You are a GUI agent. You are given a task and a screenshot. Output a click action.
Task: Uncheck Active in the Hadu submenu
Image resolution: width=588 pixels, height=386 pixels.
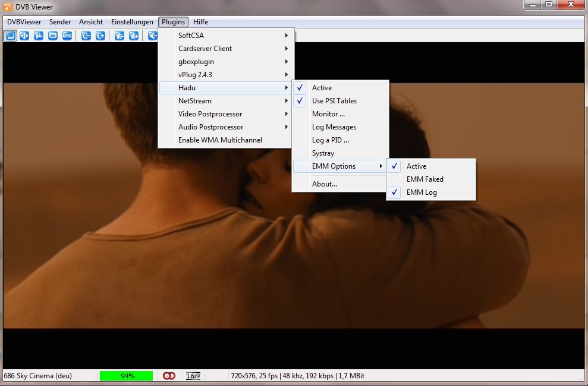(322, 88)
